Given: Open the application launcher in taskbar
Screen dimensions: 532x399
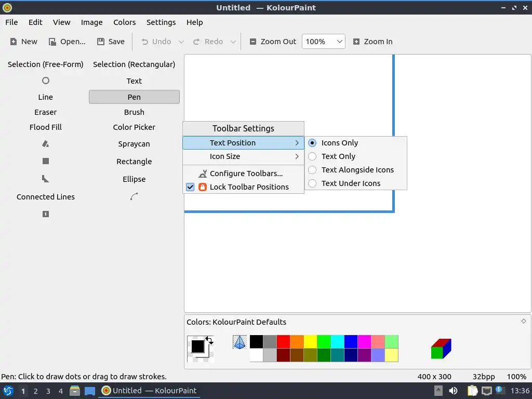Looking at the screenshot, I should point(8,391).
